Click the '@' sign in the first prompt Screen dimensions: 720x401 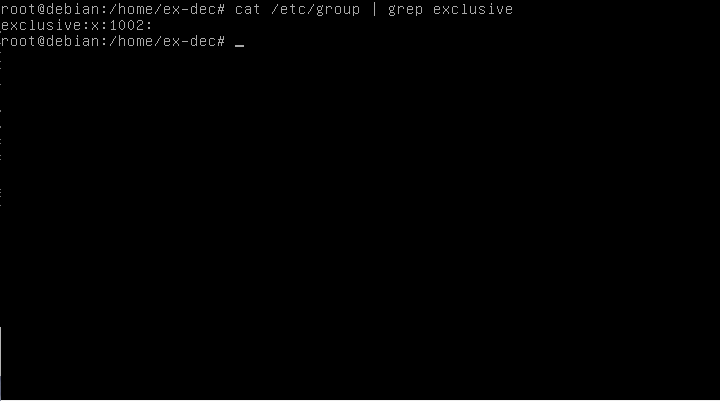41,9
